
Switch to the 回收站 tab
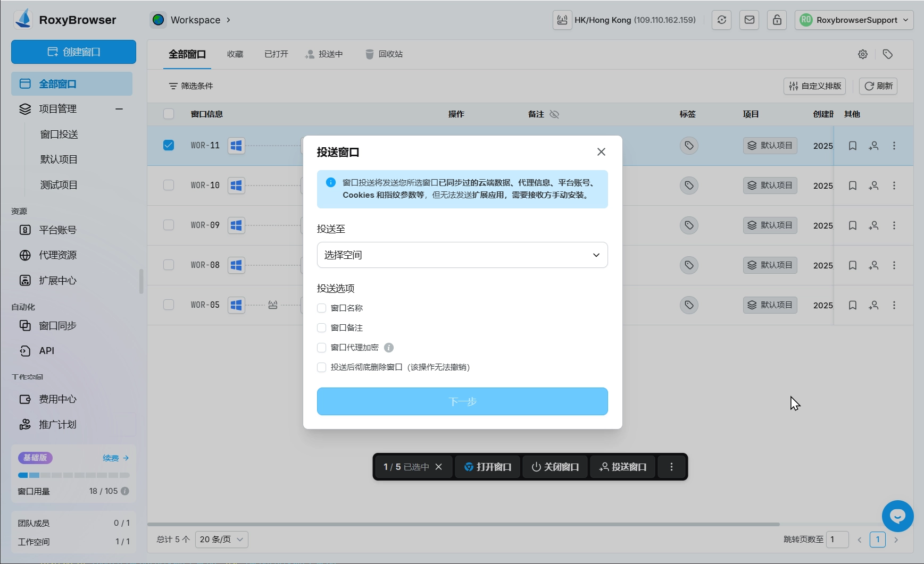pyautogui.click(x=384, y=54)
